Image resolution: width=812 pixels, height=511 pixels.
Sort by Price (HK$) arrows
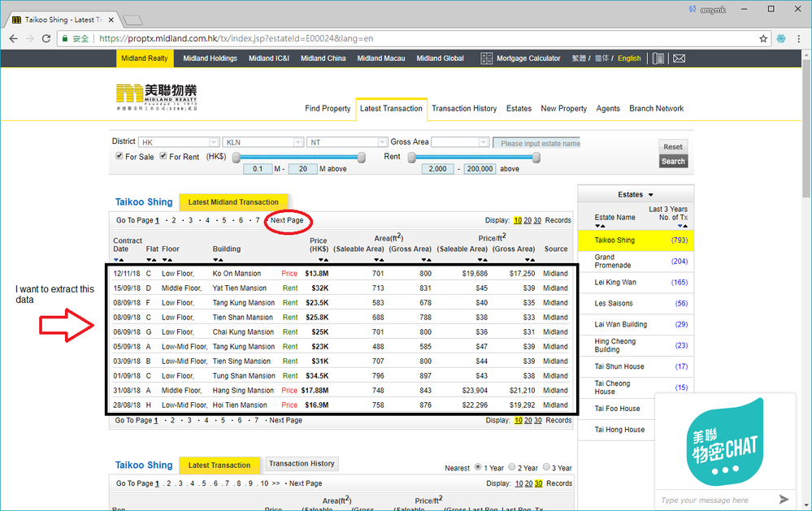click(x=323, y=260)
